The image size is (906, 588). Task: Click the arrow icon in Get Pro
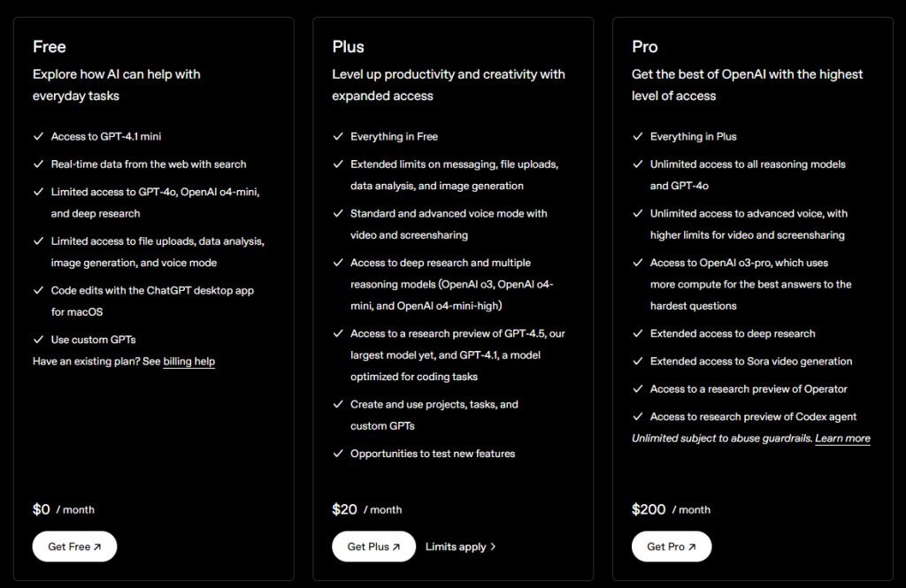pyautogui.click(x=692, y=547)
